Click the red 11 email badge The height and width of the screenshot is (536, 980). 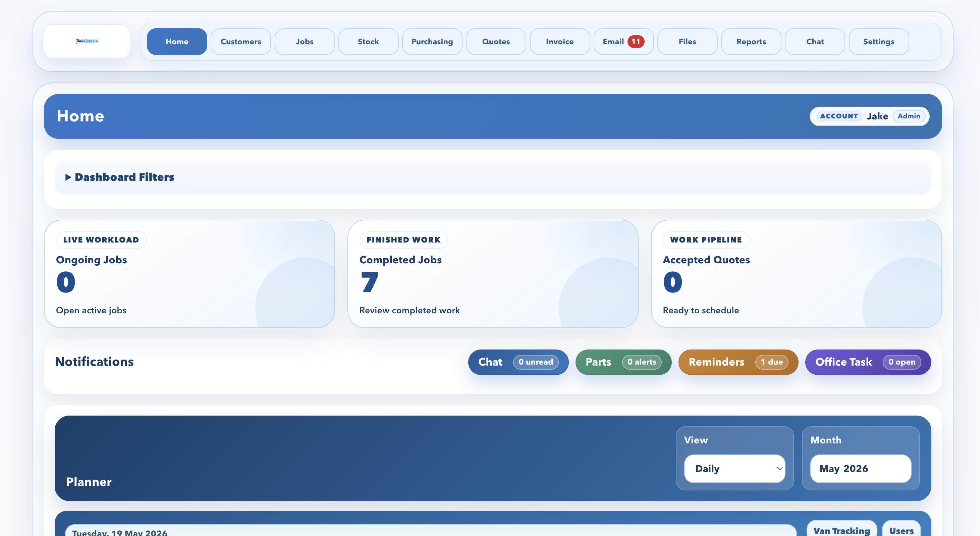tap(636, 42)
